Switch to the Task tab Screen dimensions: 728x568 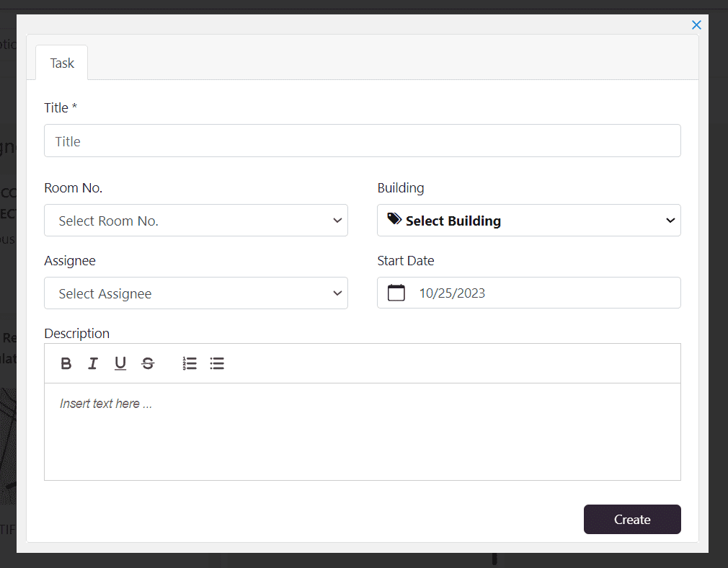pyautogui.click(x=62, y=63)
